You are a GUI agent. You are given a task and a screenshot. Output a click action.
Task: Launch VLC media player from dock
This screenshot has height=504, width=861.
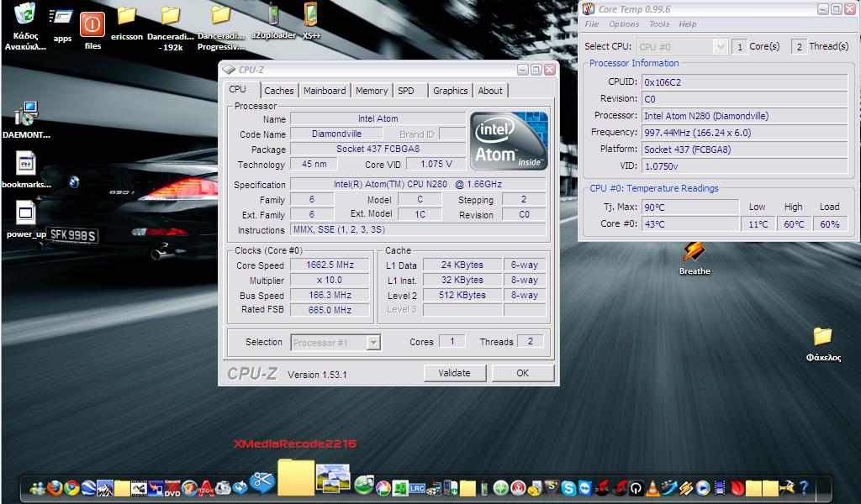pyautogui.click(x=652, y=488)
